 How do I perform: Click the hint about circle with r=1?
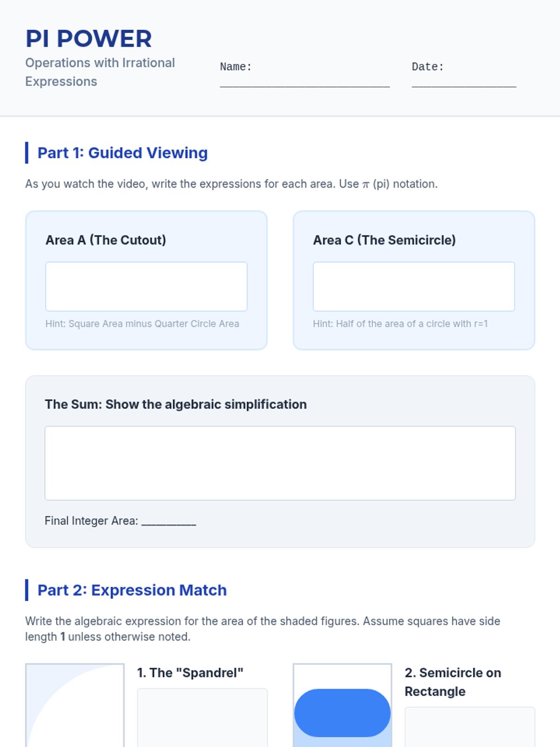click(400, 324)
